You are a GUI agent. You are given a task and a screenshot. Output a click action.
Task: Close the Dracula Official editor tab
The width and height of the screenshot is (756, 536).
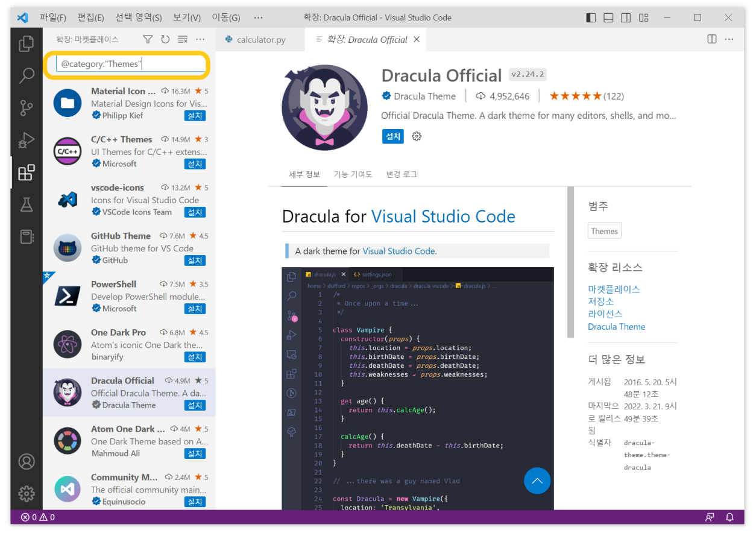tap(416, 39)
